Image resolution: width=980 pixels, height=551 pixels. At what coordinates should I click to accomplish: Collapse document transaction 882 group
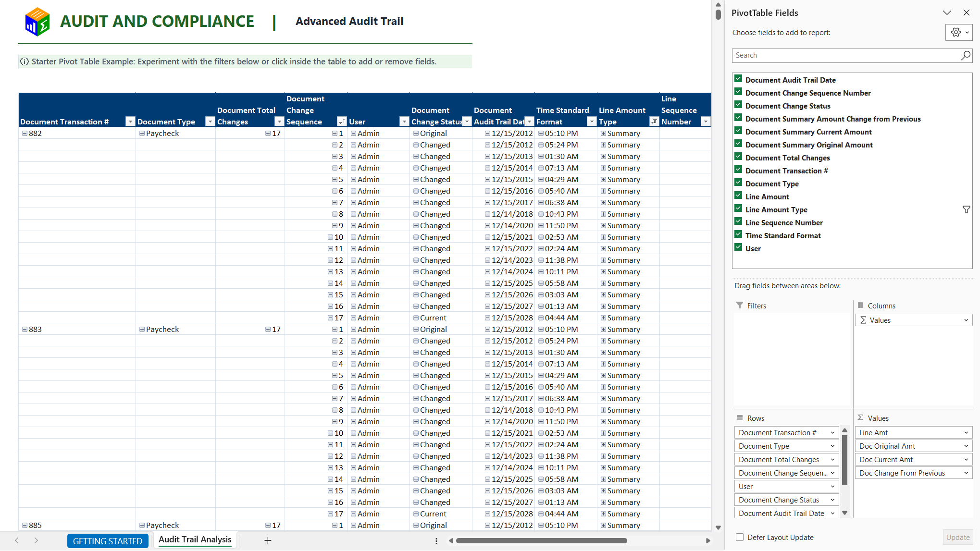coord(25,134)
